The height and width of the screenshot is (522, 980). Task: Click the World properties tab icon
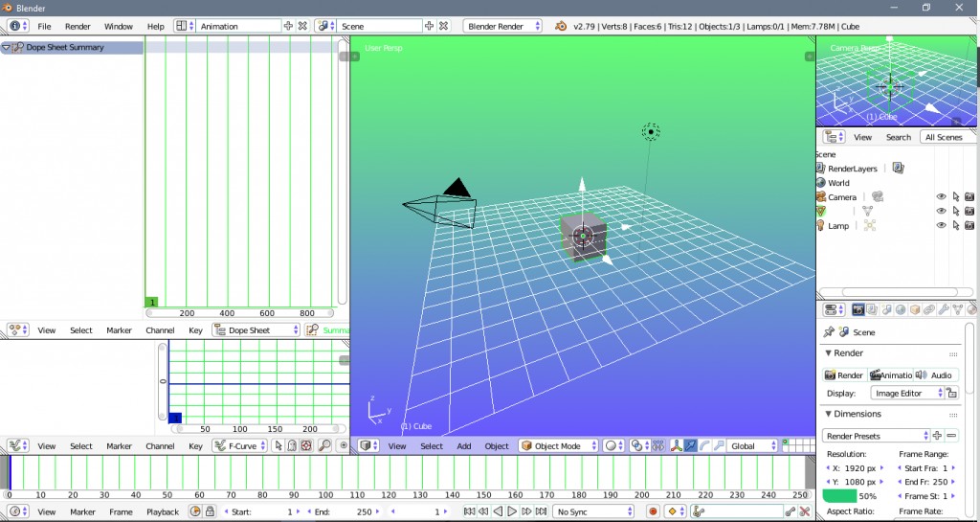pos(901,309)
